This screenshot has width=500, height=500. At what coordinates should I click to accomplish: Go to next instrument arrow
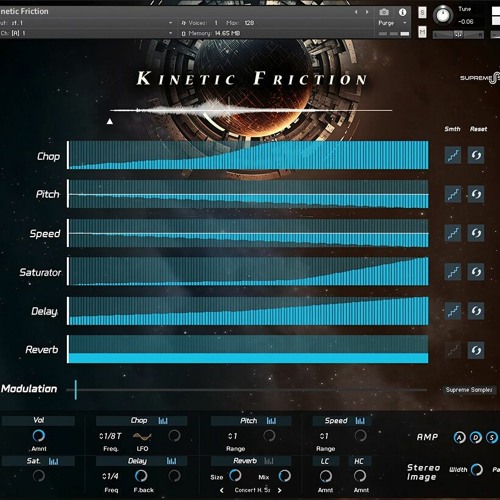pos(367,12)
